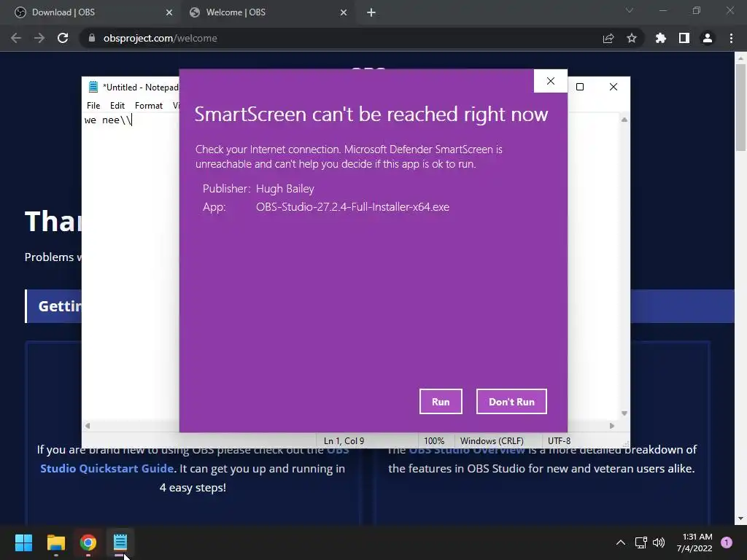747x560 pixels.
Task: Click the site security lock icon
Action: click(92, 38)
